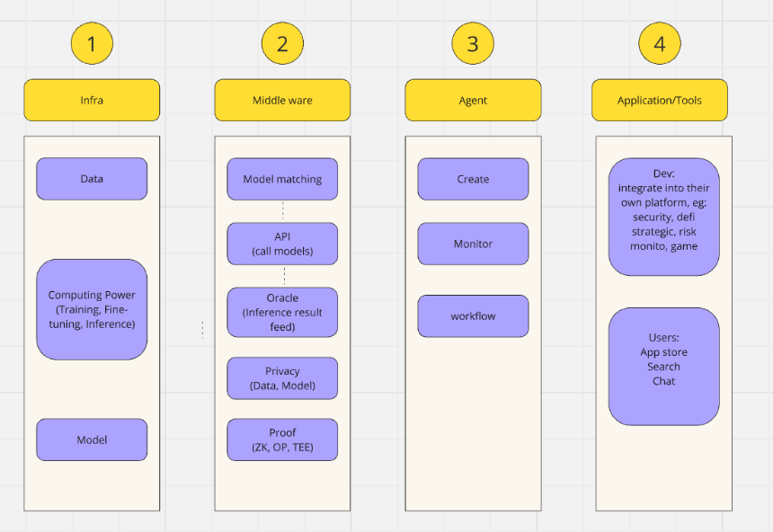Click the Middle ware header block
Image resolution: width=773 pixels, height=532 pixels.
pyautogui.click(x=282, y=100)
